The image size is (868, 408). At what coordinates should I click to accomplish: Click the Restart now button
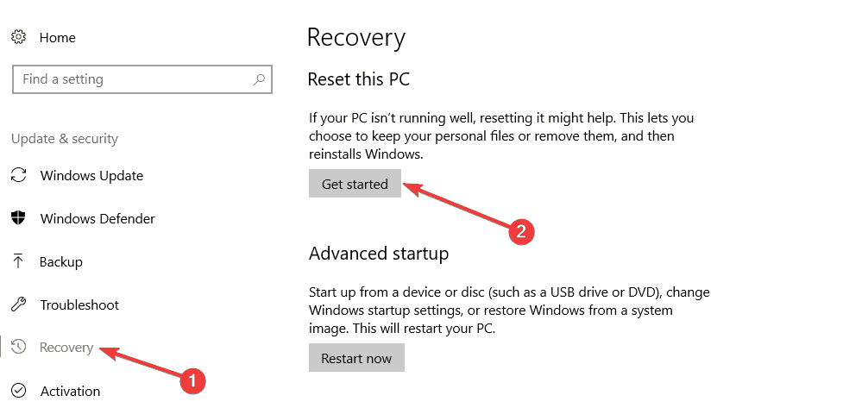coord(356,358)
